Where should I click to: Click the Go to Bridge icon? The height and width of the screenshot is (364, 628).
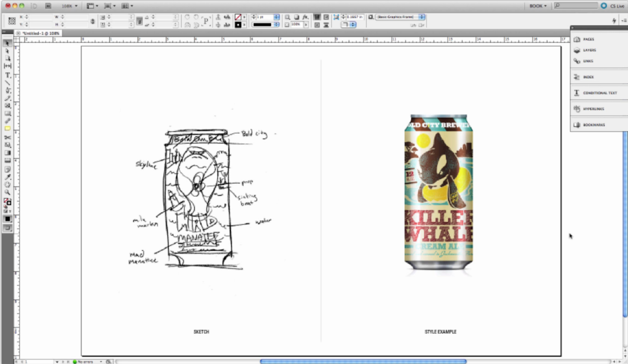(48, 6)
